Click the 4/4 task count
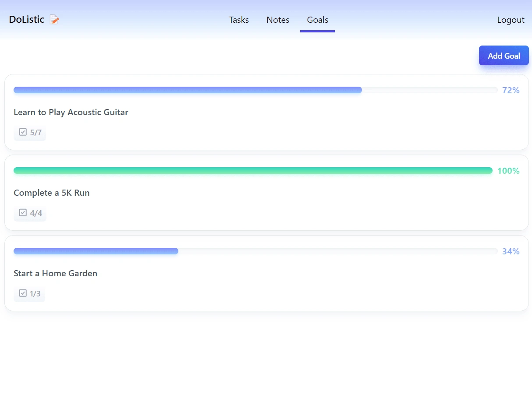 coord(36,213)
